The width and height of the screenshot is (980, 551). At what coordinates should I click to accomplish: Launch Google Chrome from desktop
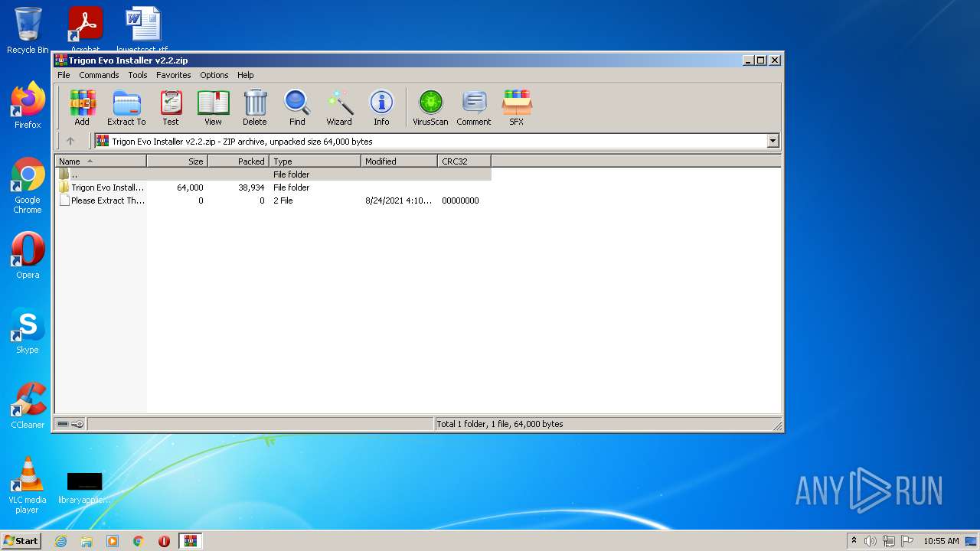click(28, 186)
